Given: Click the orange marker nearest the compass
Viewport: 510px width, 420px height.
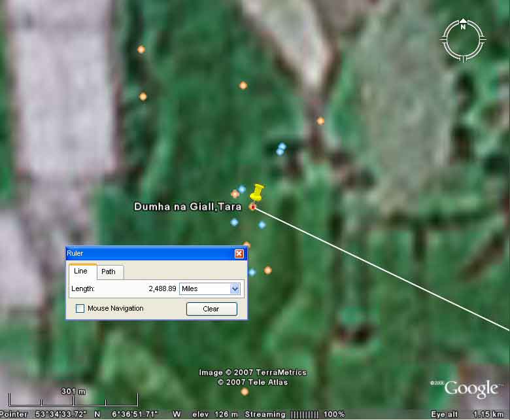Looking at the screenshot, I should pos(320,121).
